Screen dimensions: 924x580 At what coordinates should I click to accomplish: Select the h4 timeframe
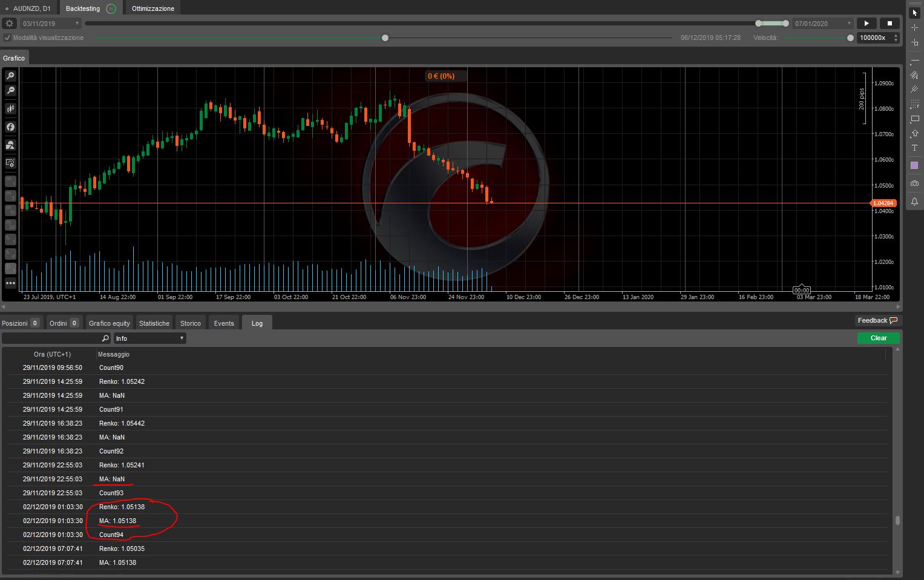click(x=10, y=254)
